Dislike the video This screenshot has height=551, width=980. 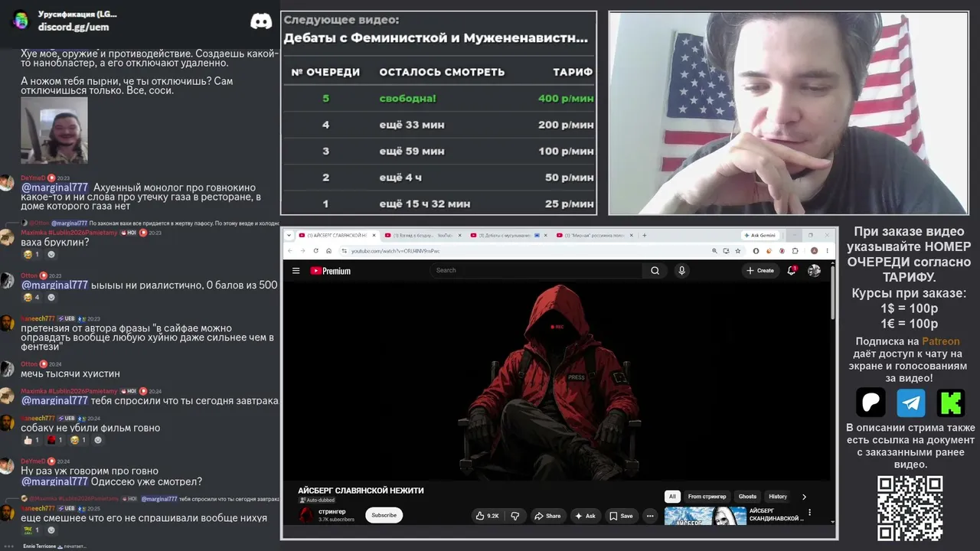pyautogui.click(x=514, y=516)
